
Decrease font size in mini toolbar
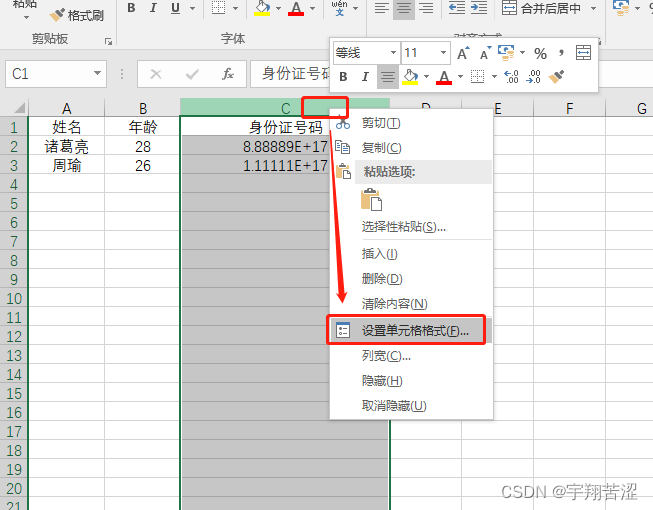coord(485,53)
